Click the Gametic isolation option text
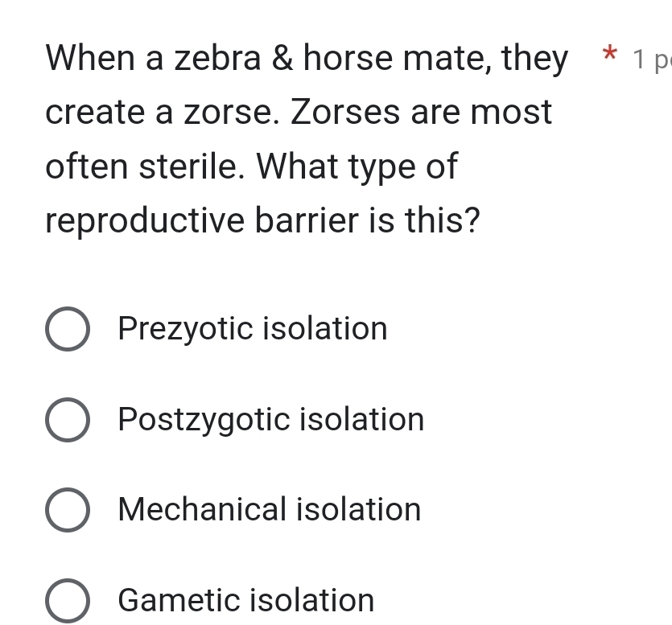The image size is (672, 625). point(245,599)
